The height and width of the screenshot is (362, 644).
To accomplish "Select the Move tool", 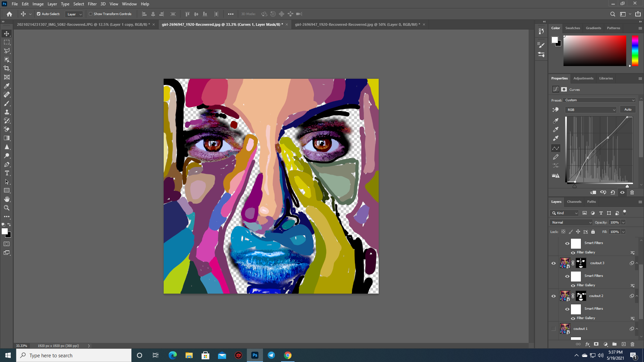I will tap(7, 34).
